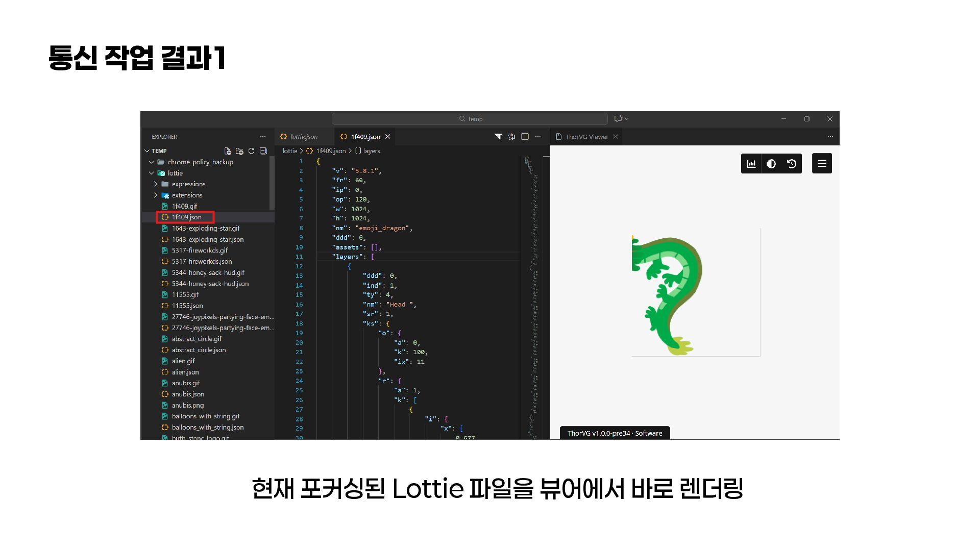
Task: Click New Folder icon in Explorer
Action: (x=239, y=151)
